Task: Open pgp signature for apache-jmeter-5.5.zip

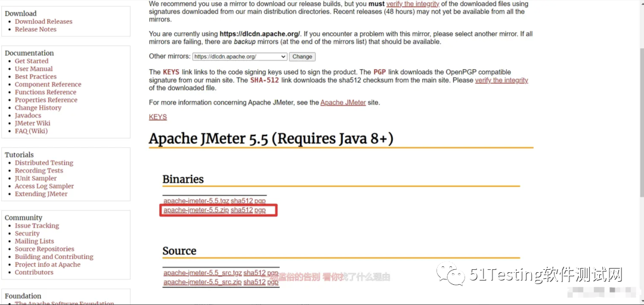Action: coord(260,211)
